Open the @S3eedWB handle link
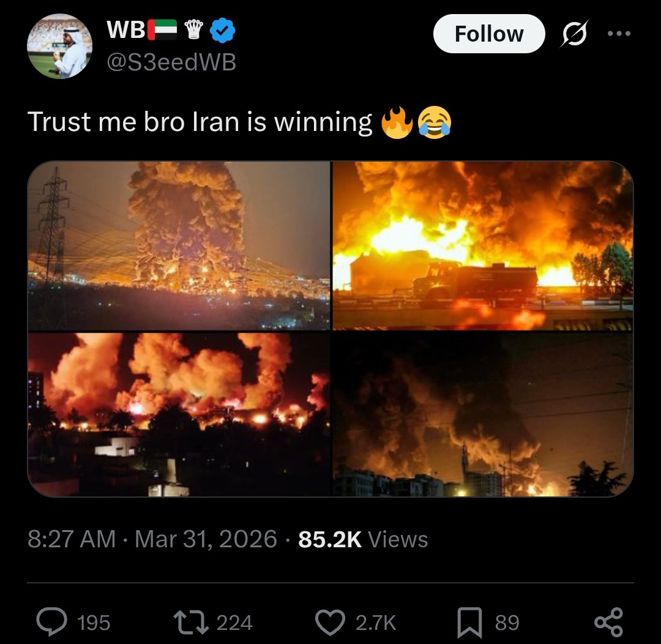Viewport: 661px width, 644px height. click(171, 62)
